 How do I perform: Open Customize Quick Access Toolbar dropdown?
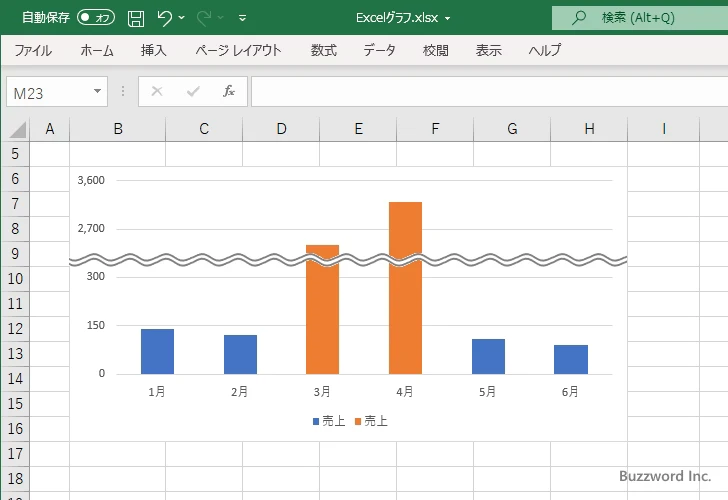[243, 18]
